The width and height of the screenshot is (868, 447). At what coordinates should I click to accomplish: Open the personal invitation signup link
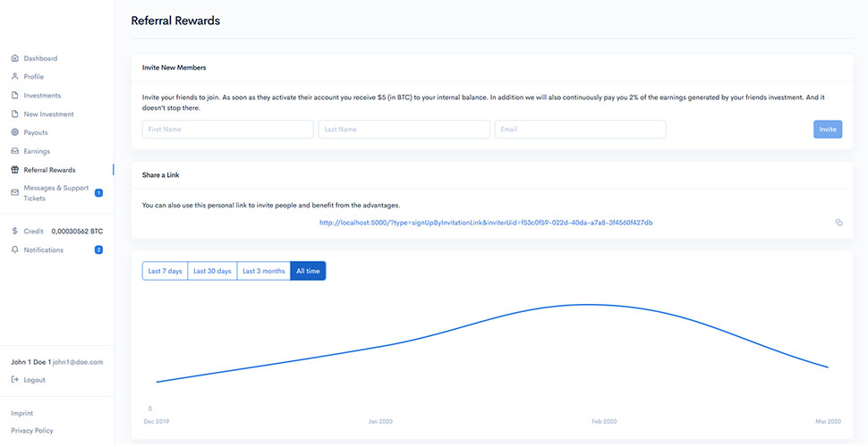[486, 223]
